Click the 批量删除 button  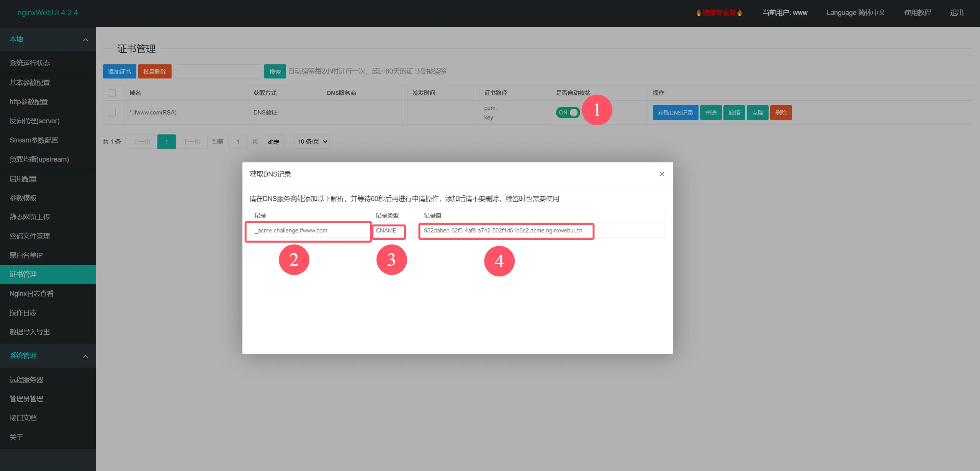tap(155, 72)
